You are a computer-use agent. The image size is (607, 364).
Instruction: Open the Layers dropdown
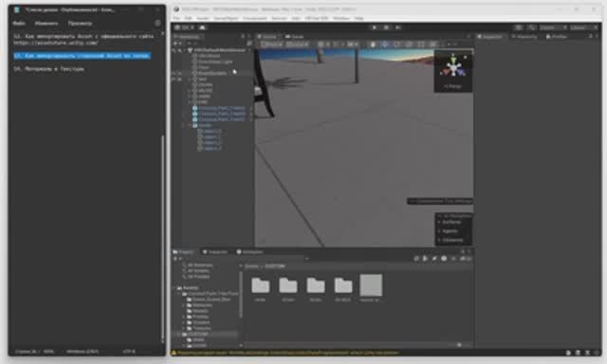pos(553,27)
